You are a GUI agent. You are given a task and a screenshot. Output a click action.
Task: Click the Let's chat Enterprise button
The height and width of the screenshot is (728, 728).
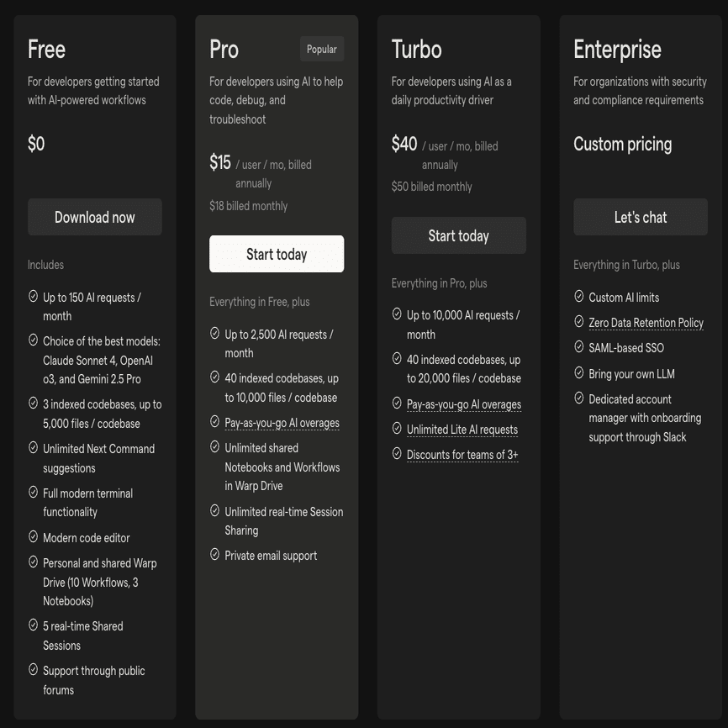coord(641,217)
